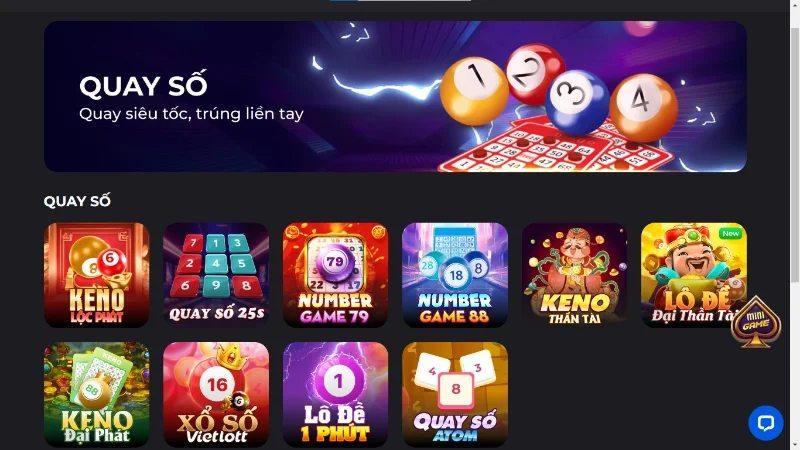800x450 pixels.
Task: Open the live chat support bubble
Action: (765, 423)
